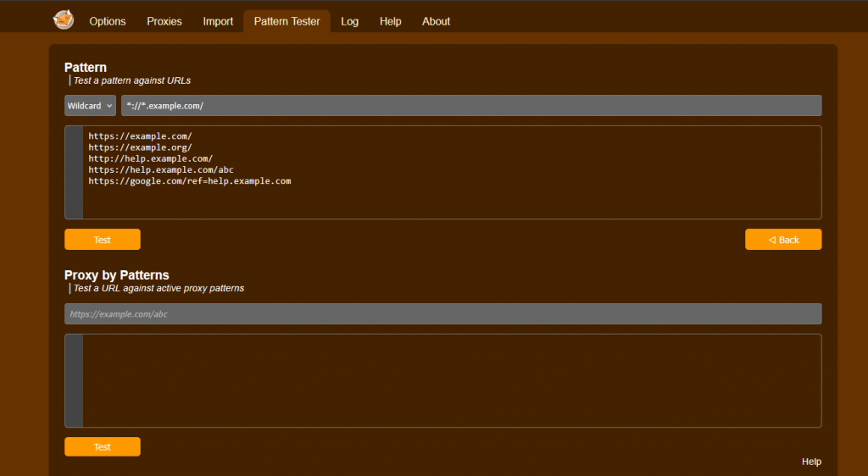Click the 'Test a pattern against URLs' subtitle
The height and width of the screenshot is (476, 868).
click(131, 80)
